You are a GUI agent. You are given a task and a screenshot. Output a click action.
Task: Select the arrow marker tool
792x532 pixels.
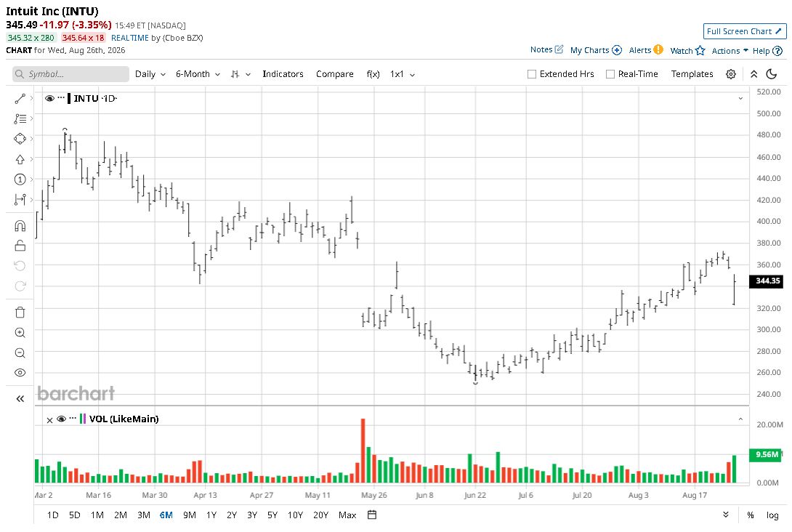(20, 159)
